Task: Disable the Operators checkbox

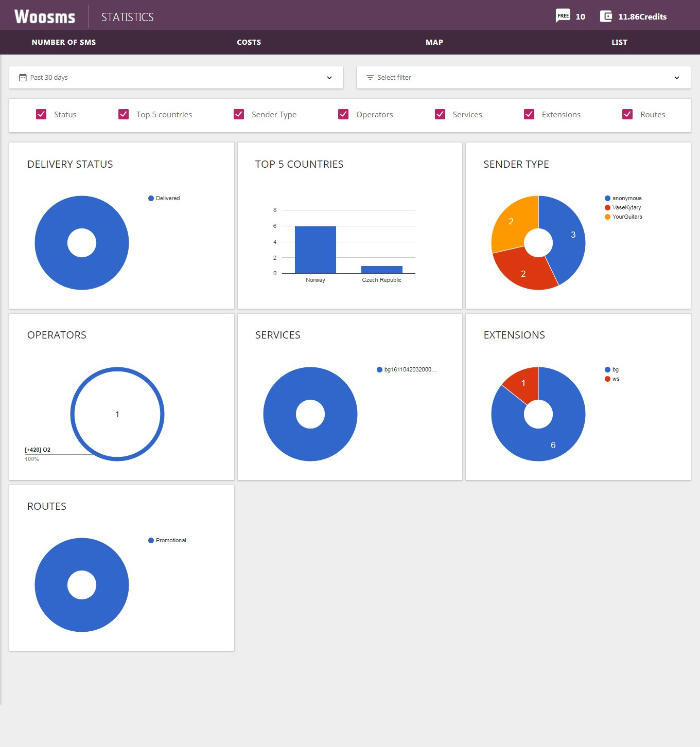Action: tap(343, 114)
